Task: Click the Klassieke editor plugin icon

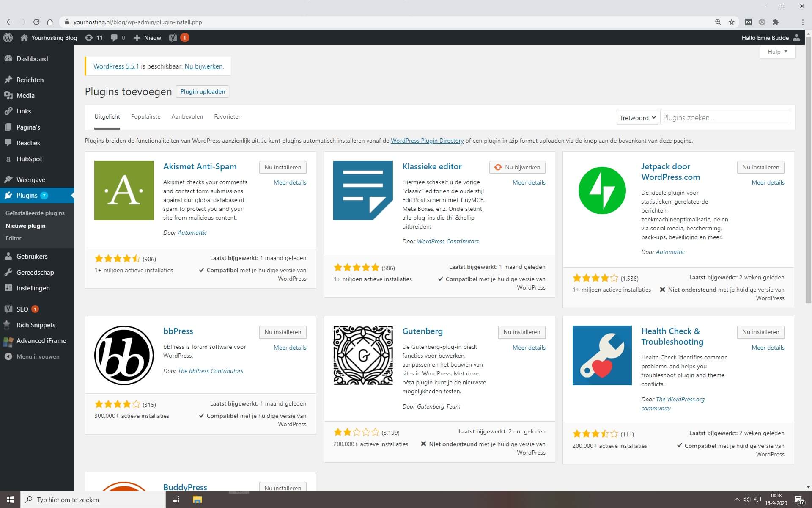Action: 363,190
